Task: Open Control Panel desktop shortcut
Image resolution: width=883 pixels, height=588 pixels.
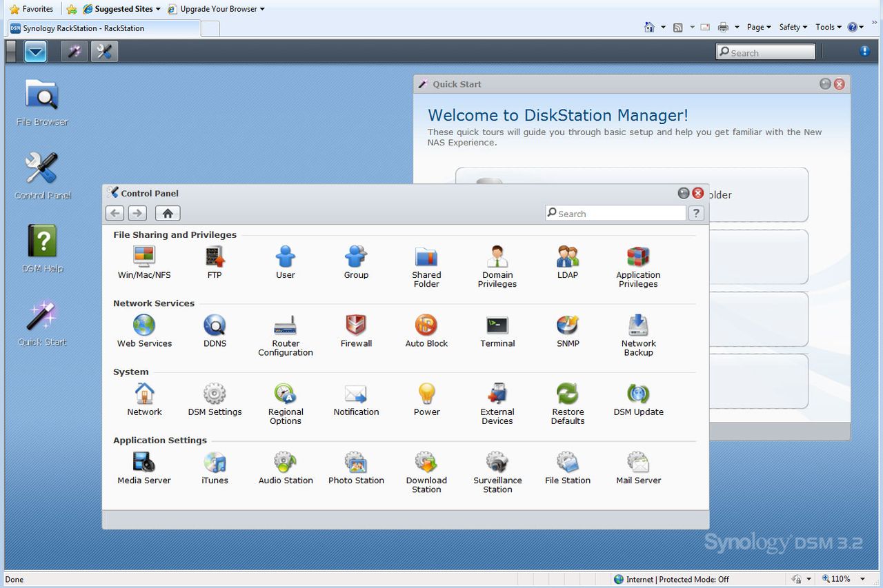Action: coord(42,176)
